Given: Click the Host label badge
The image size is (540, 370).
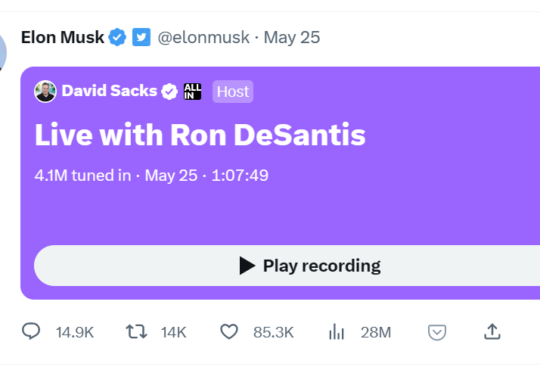Looking at the screenshot, I should pyautogui.click(x=233, y=92).
